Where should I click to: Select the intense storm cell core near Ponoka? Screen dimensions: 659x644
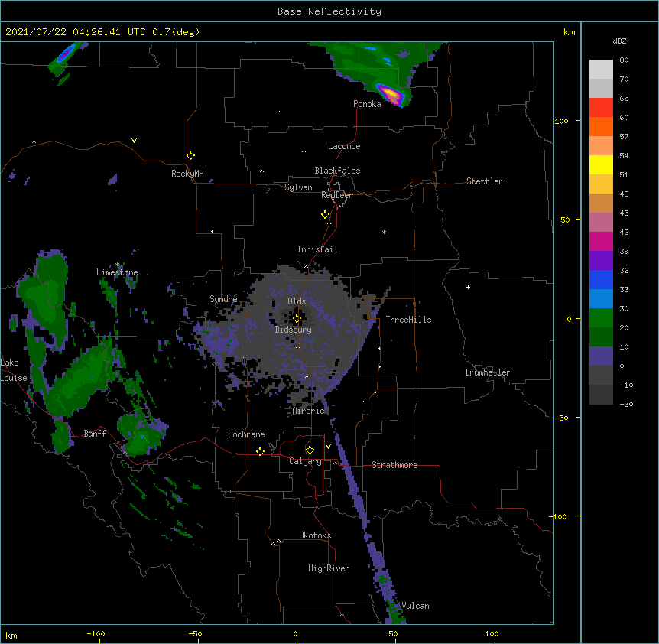point(391,94)
